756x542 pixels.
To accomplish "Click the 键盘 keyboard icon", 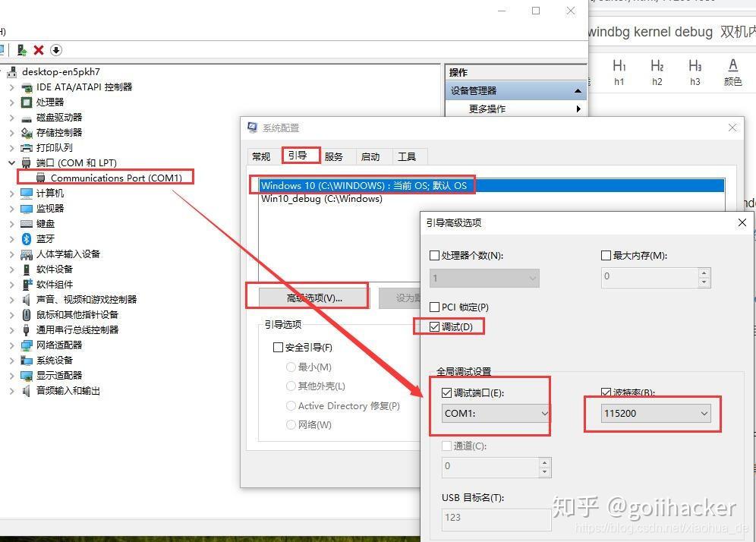I will (x=27, y=224).
